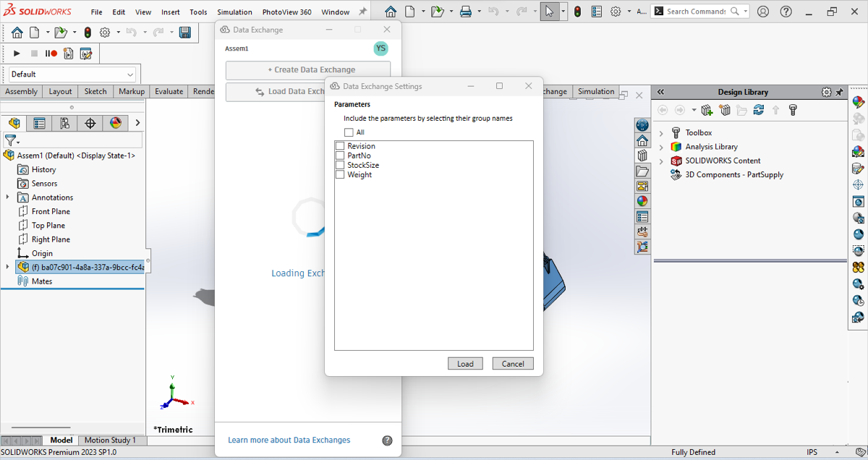Check the All parameters checkbox
This screenshot has height=460, width=868.
click(349, 132)
